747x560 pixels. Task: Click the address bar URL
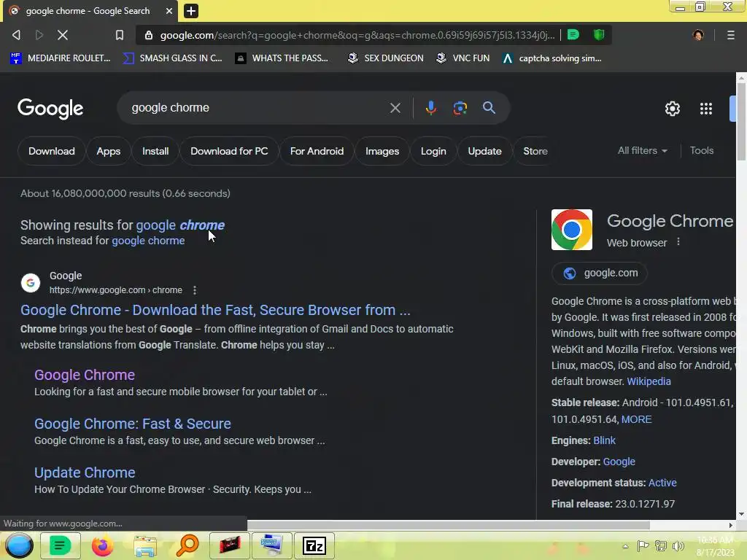point(357,35)
